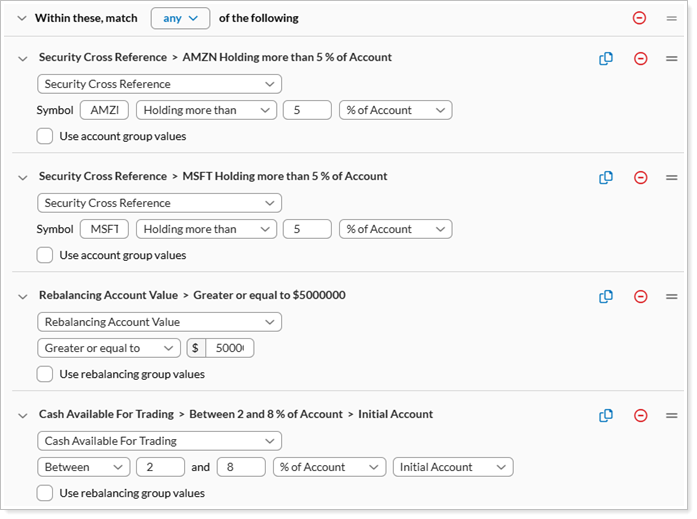This screenshot has height=519, width=697.
Task: Copy the AMZN Security Cross Reference rule
Action: pos(605,59)
